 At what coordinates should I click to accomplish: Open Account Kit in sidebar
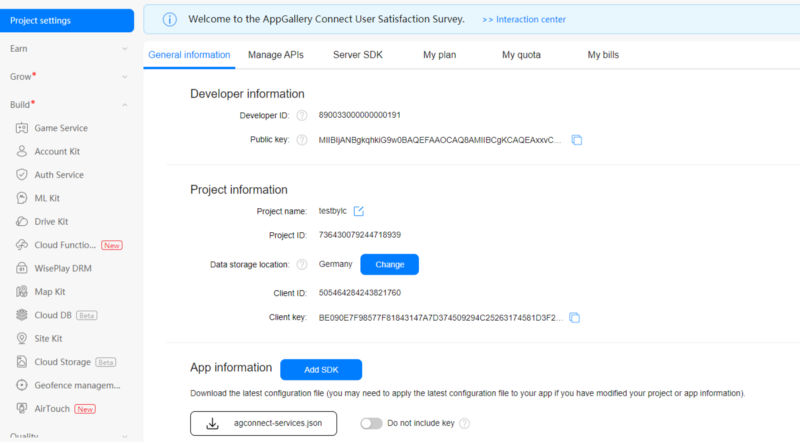click(x=57, y=152)
